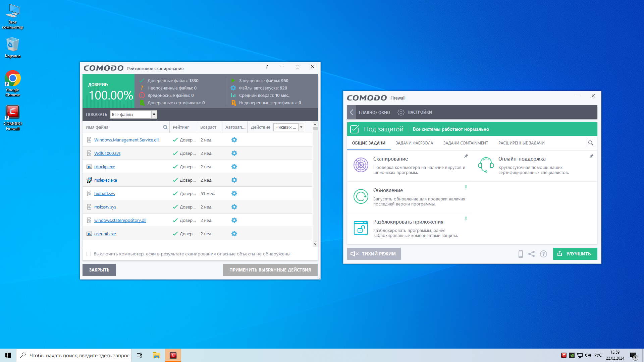644x362 pixels.
Task: Click the back chevron beside ГЛАВНОЕ ОКНО
Action: coord(352,112)
